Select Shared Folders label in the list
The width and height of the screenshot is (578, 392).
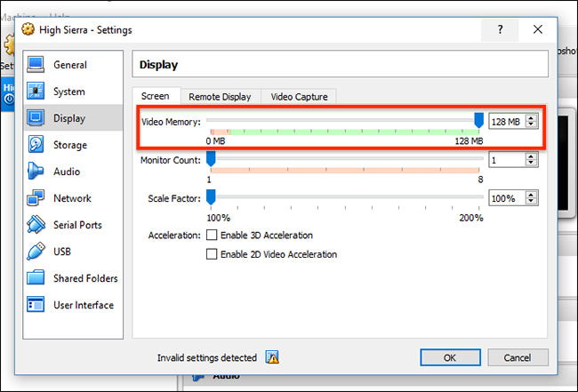[85, 278]
